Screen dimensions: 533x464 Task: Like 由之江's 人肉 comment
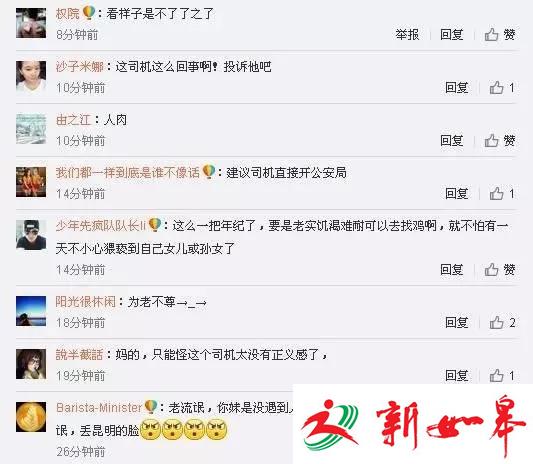click(x=499, y=140)
